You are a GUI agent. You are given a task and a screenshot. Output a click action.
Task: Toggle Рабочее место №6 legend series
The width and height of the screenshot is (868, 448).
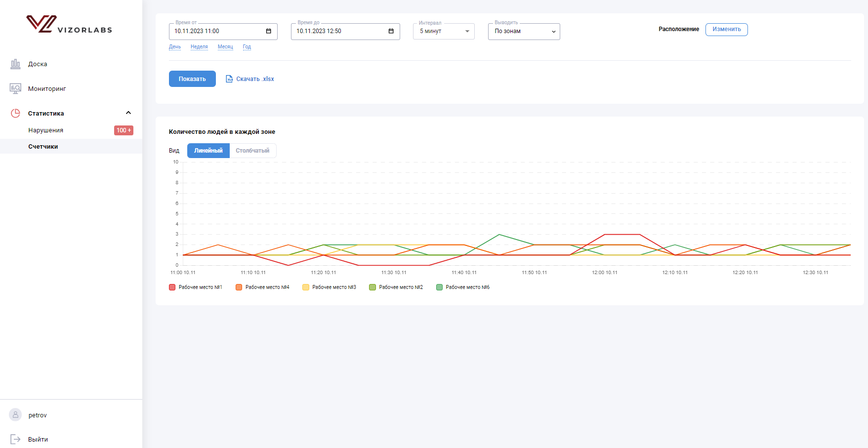pyautogui.click(x=463, y=287)
